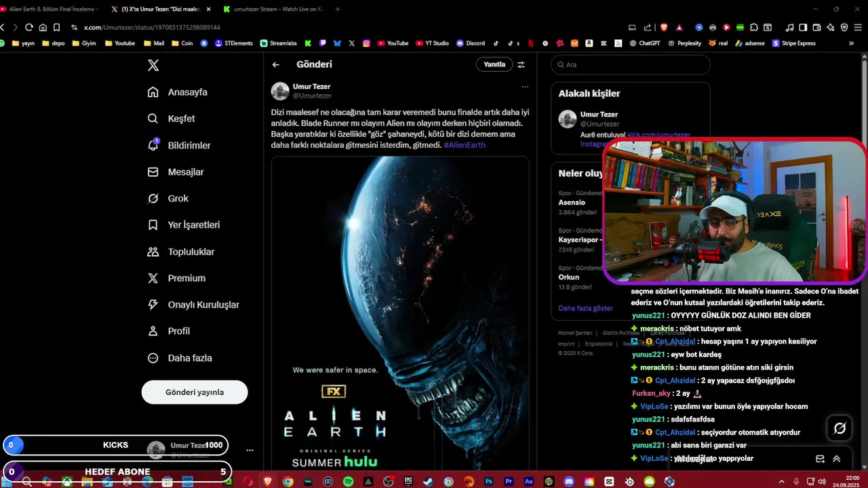Open the Coin bookmark folder
This screenshot has width=868, height=488.
182,43
